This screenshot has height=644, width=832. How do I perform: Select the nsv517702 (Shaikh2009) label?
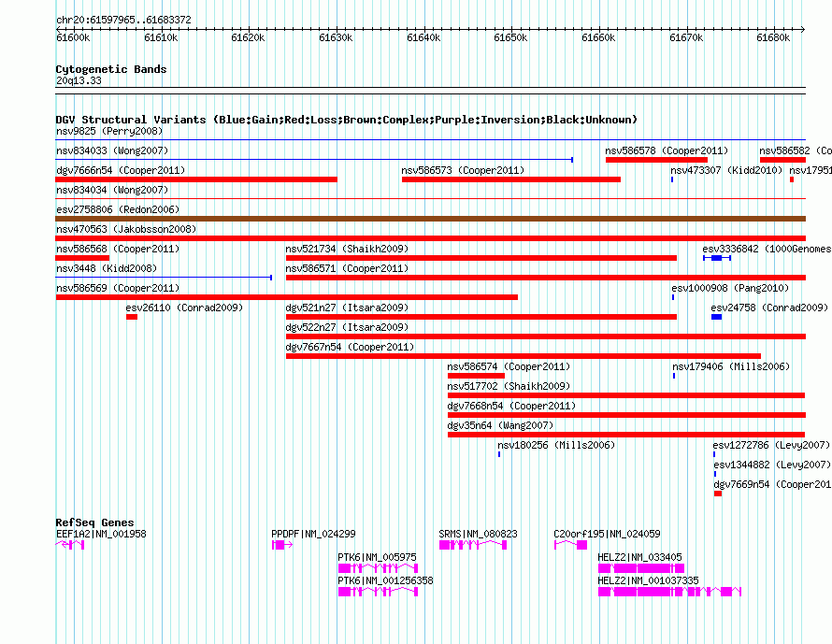click(509, 386)
